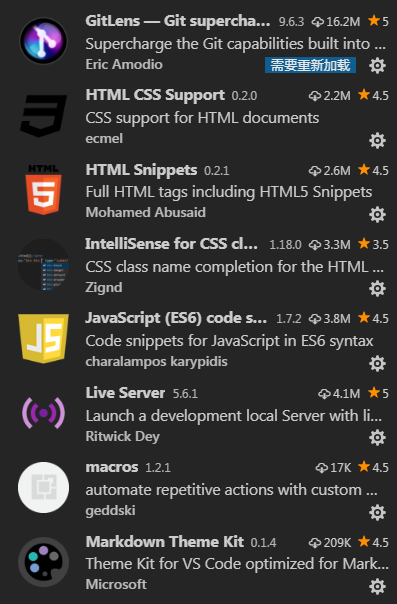Viewport: 397px width, 604px height.
Task: Open manage gear for HTML CSS Support
Action: pyautogui.click(x=377, y=140)
